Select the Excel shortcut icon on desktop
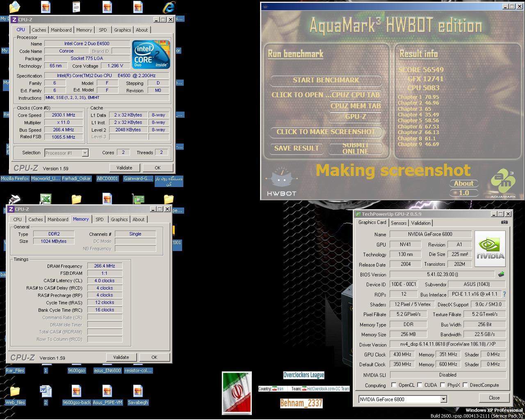The width and height of the screenshot is (525, 420). (46, 199)
